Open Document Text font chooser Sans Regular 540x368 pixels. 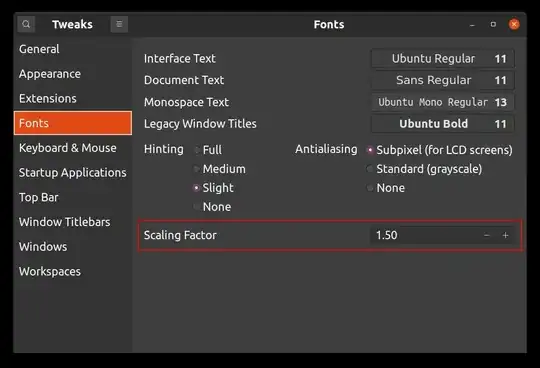point(443,81)
